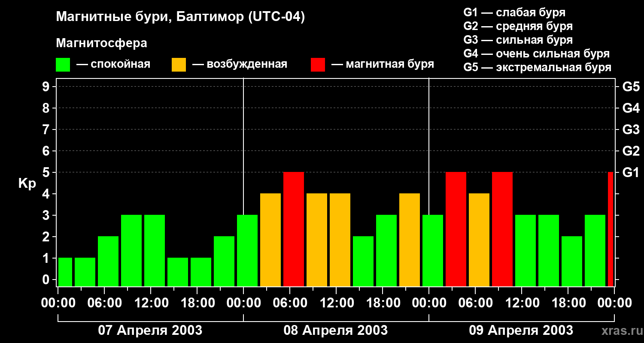Click the G3 label on the right axis

(x=631, y=129)
